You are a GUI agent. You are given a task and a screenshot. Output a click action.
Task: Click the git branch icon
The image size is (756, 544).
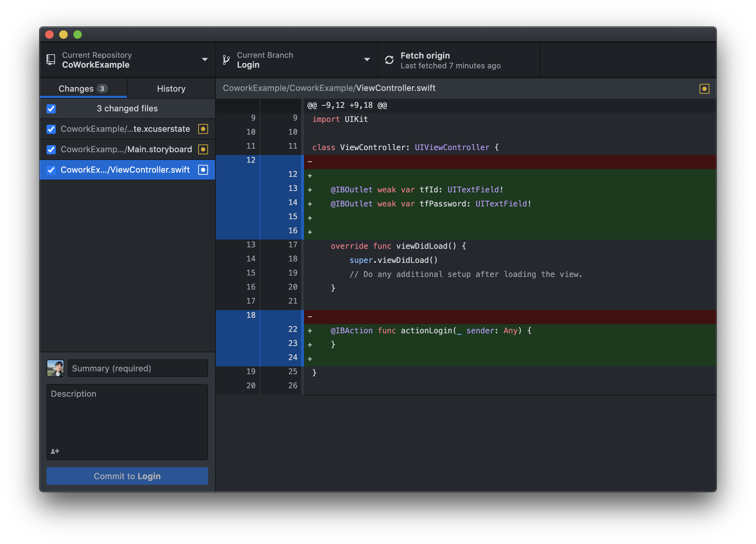click(226, 60)
